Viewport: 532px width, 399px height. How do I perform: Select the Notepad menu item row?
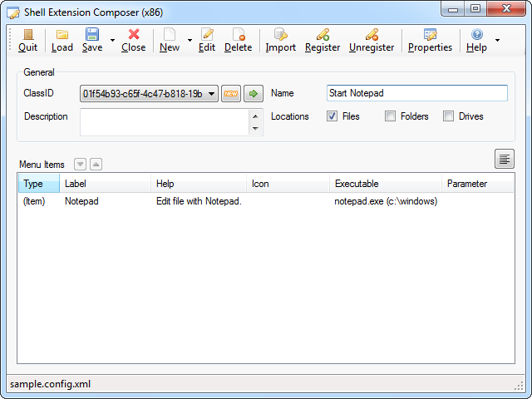(81, 201)
